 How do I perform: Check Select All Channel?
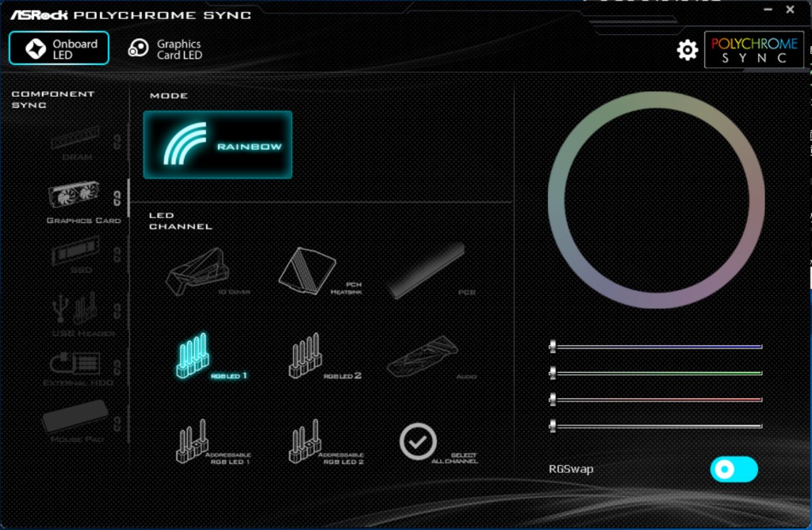pyautogui.click(x=438, y=443)
